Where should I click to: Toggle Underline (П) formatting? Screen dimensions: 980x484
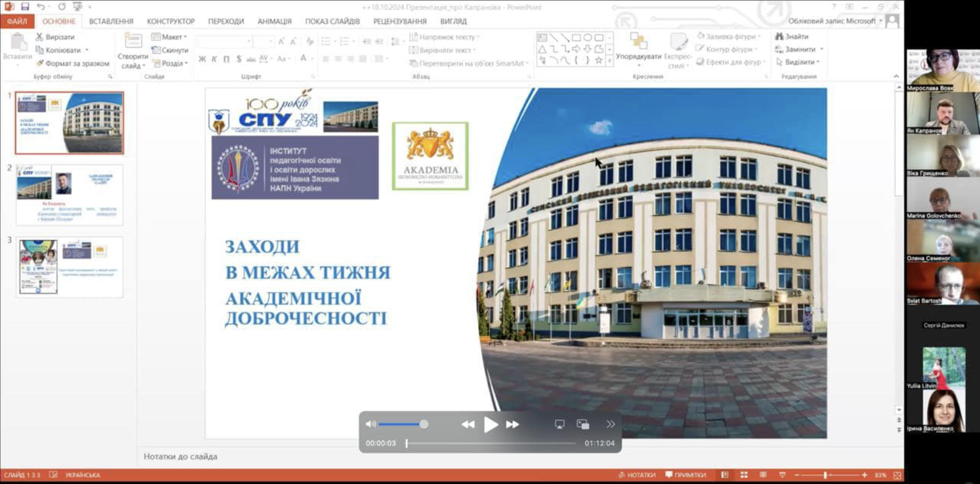point(226,59)
